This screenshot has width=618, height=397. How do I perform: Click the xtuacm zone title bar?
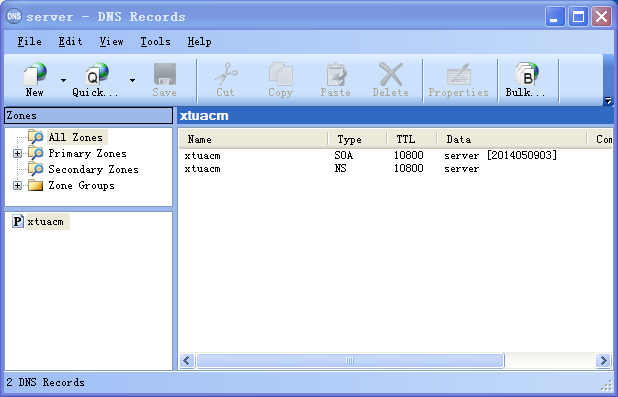(x=395, y=116)
